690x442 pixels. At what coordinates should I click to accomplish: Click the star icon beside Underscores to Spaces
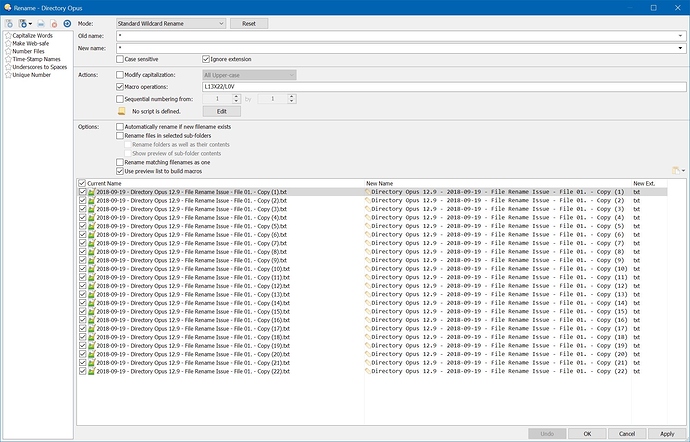8,67
